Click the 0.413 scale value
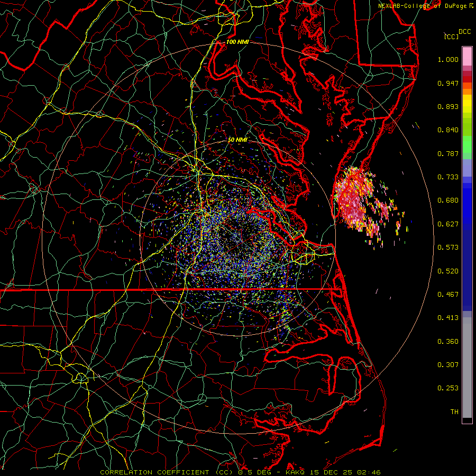Viewport: 476px width, 476px height. pyautogui.click(x=448, y=318)
